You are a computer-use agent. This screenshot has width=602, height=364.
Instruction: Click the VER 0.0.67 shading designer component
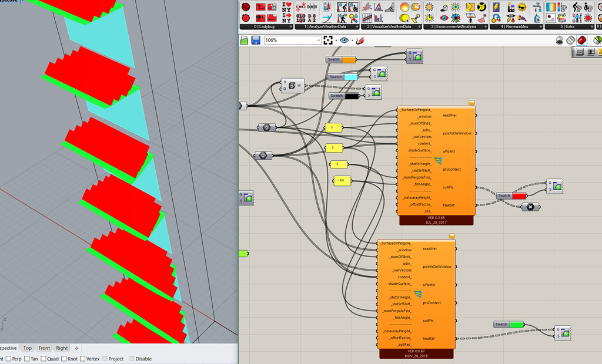[x=417, y=299]
